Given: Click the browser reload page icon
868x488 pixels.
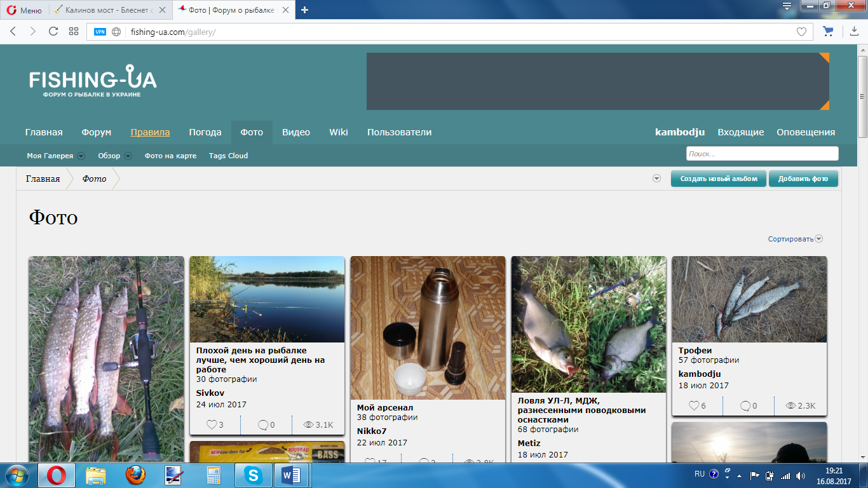Looking at the screenshot, I should tap(53, 31).
